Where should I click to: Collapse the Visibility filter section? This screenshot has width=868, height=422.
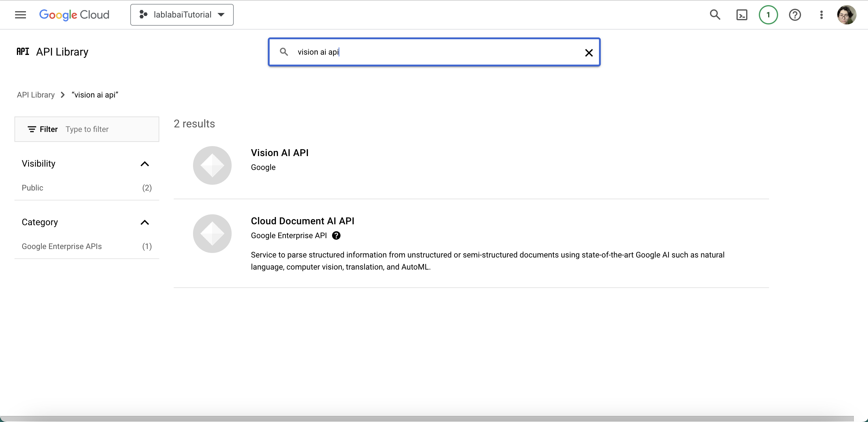[x=144, y=164]
